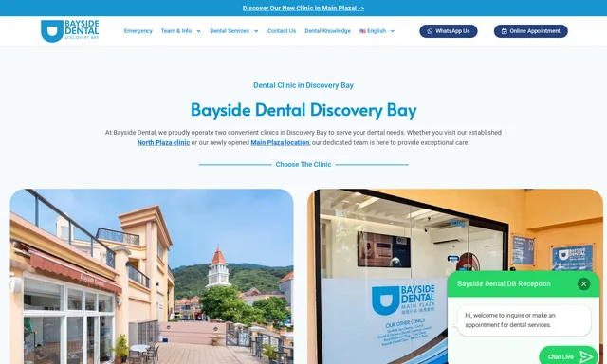This screenshot has width=607, height=364.
Task: Click the Bayside Dental Discovery Bay heading
Action: [x=303, y=109]
